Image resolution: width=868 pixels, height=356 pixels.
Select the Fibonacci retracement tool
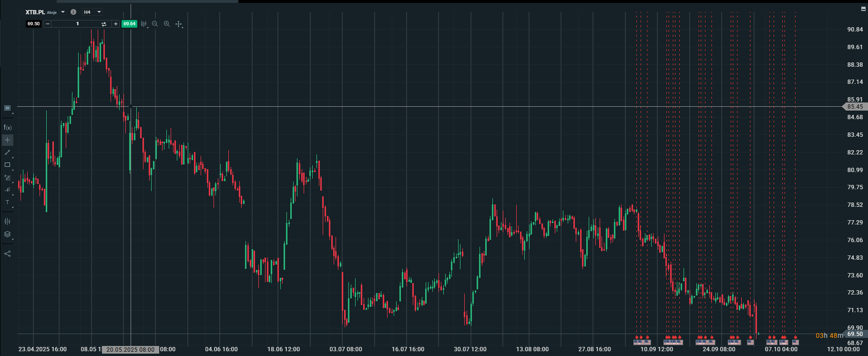pos(7,177)
